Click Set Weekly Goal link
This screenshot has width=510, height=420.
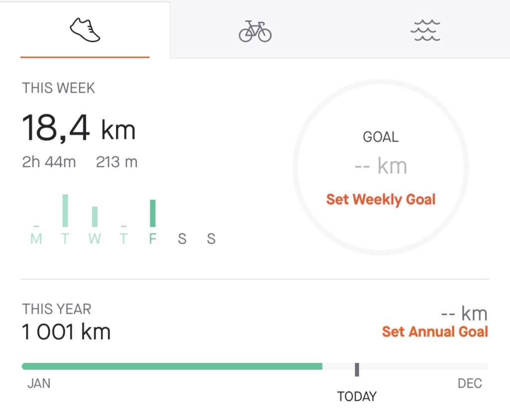(x=381, y=199)
